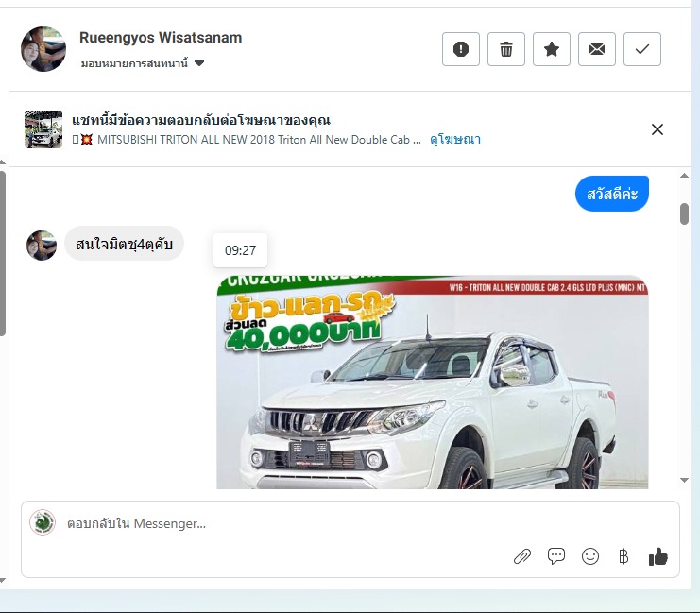Attach a file with paperclip icon
Screen dimensions: 700x613
tap(522, 556)
